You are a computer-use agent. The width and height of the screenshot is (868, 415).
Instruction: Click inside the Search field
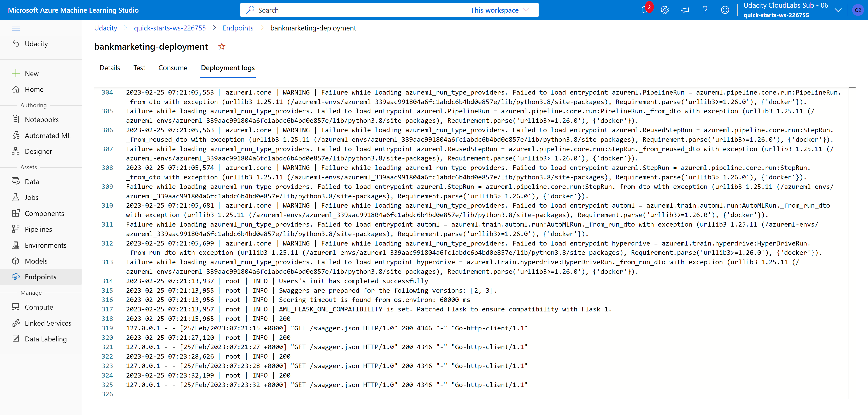[x=337, y=10]
